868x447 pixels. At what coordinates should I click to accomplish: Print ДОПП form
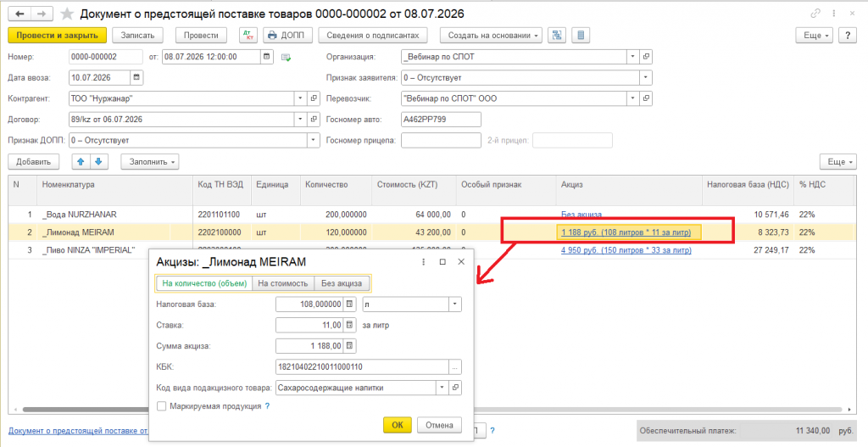click(x=288, y=36)
